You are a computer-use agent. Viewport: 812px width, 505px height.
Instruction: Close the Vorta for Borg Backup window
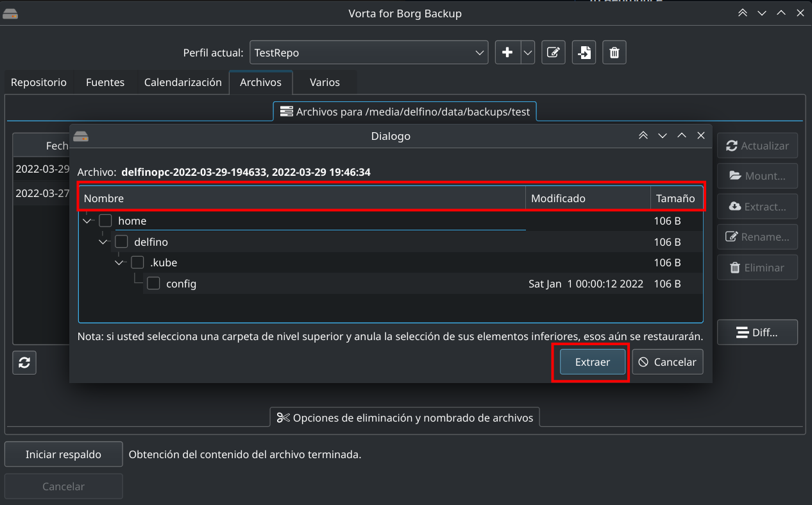point(800,13)
